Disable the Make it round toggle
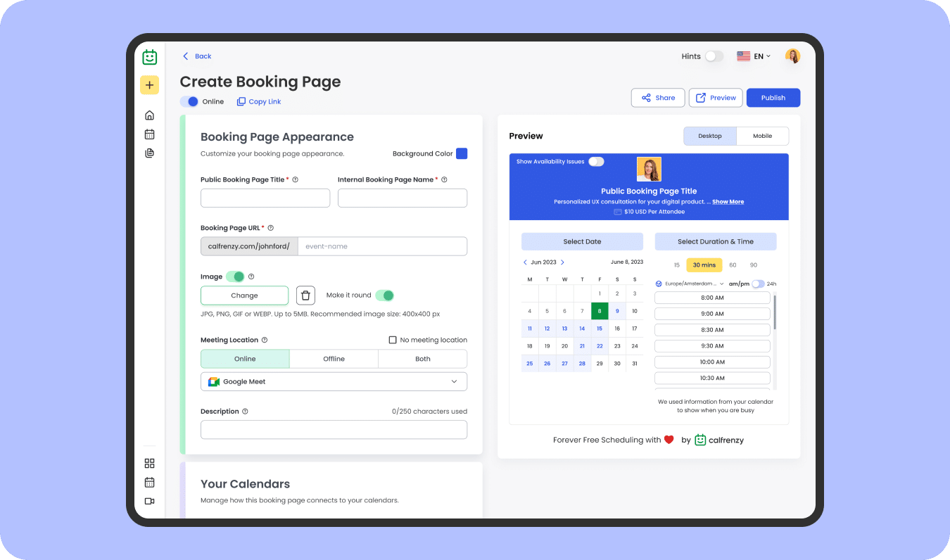The height and width of the screenshot is (560, 950). pyautogui.click(x=384, y=295)
